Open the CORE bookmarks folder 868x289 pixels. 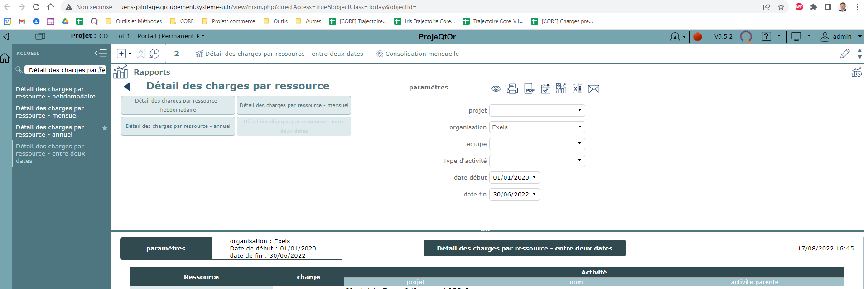182,21
